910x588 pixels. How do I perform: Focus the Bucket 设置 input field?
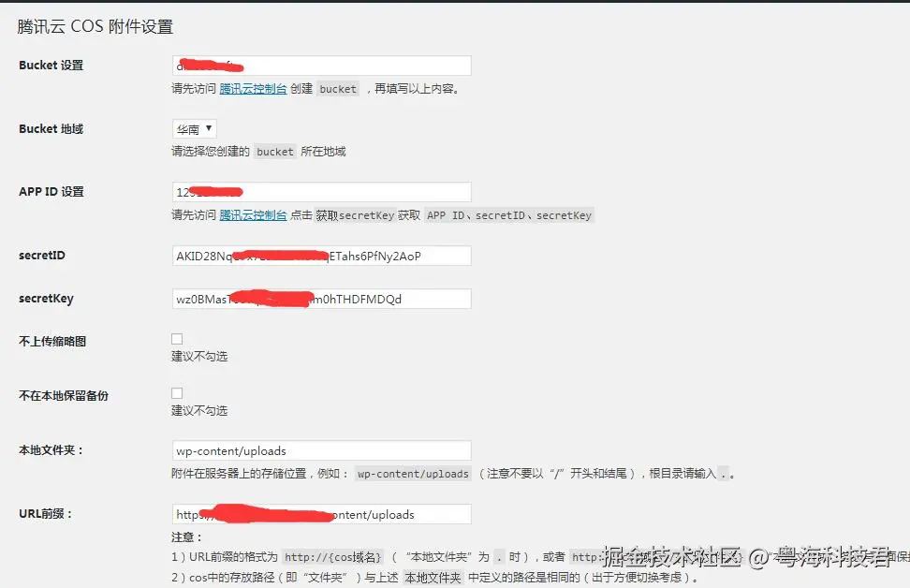tap(321, 66)
